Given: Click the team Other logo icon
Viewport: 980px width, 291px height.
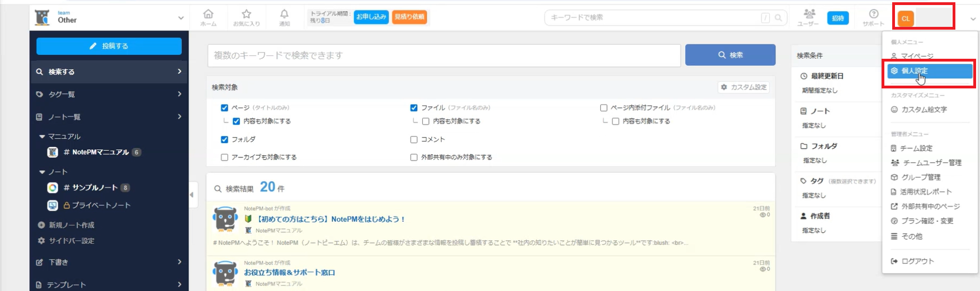Looking at the screenshot, I should tap(42, 17).
